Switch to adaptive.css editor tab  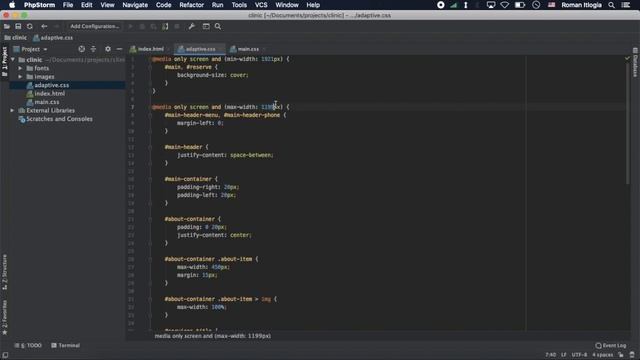tap(199, 49)
